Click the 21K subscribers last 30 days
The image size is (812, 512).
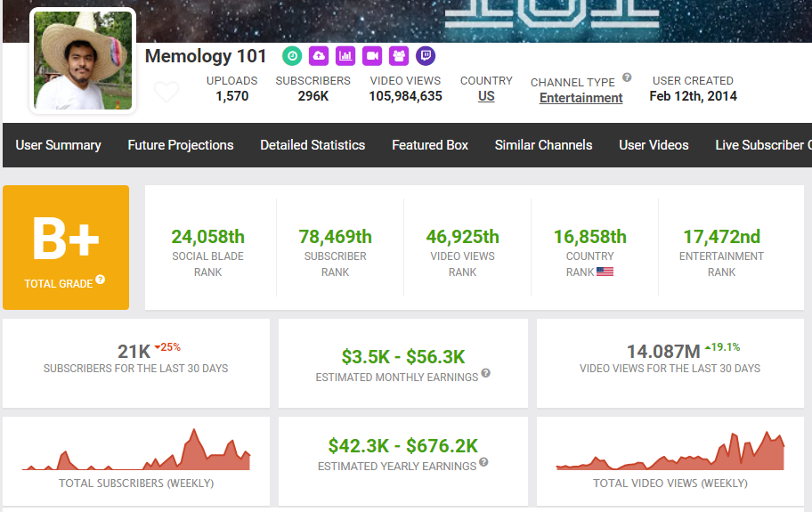(x=134, y=352)
